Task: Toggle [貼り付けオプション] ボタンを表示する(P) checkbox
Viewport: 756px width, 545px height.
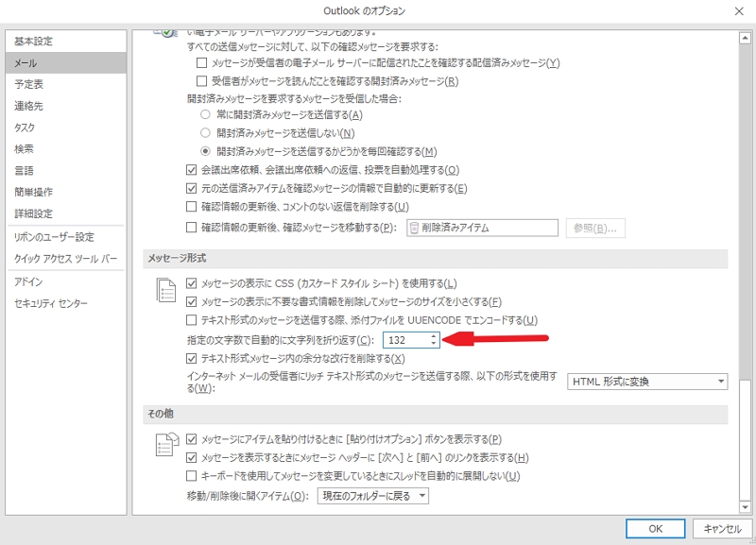Action: (192, 439)
